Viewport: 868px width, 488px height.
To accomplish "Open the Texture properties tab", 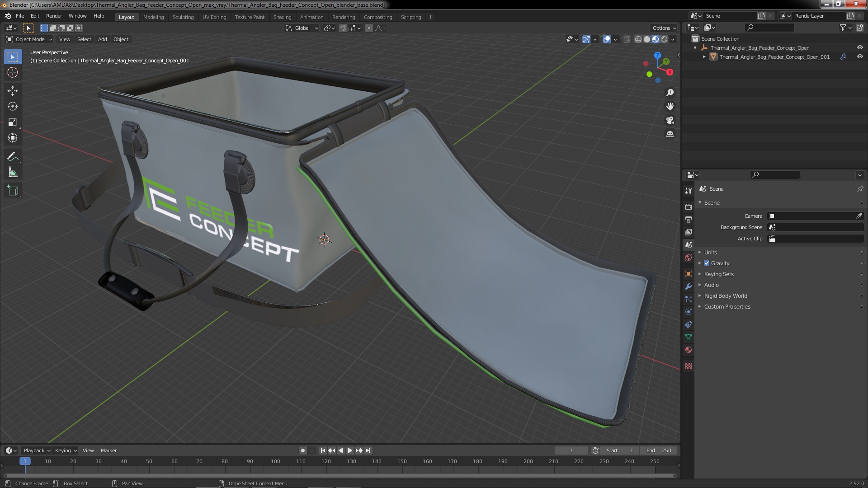I will (x=689, y=366).
